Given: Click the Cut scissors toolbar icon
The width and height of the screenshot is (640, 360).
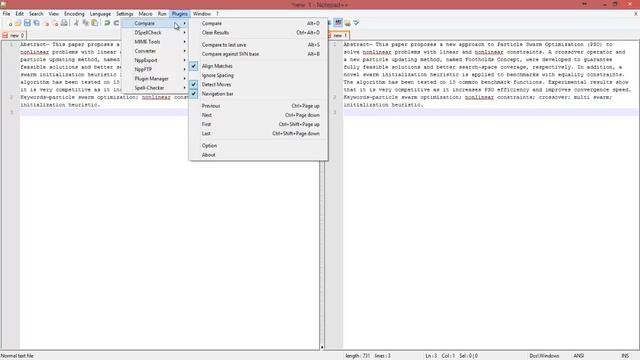Looking at the screenshot, I should (76, 23).
